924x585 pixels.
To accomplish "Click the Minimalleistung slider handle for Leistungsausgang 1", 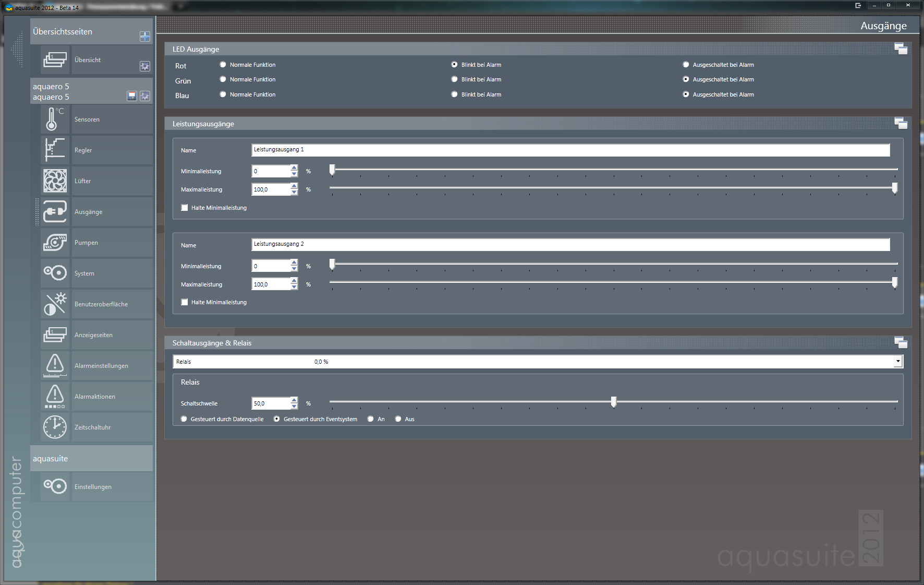I will pos(332,170).
